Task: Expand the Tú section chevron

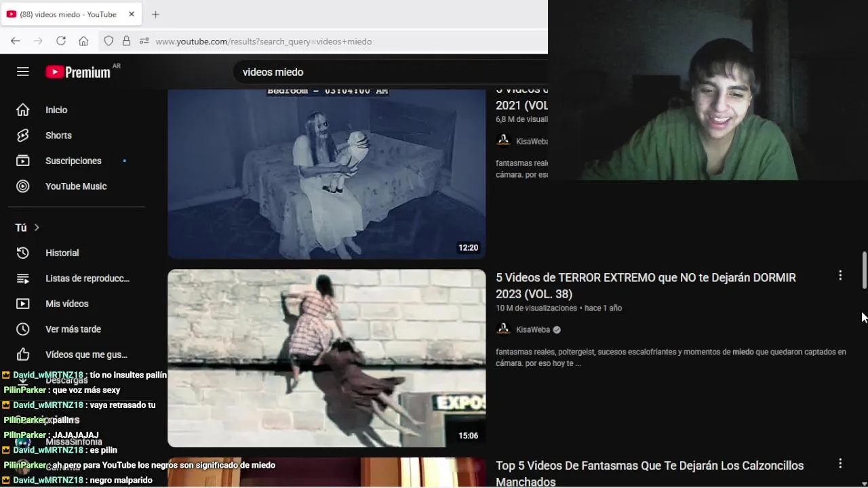Action: pos(37,228)
